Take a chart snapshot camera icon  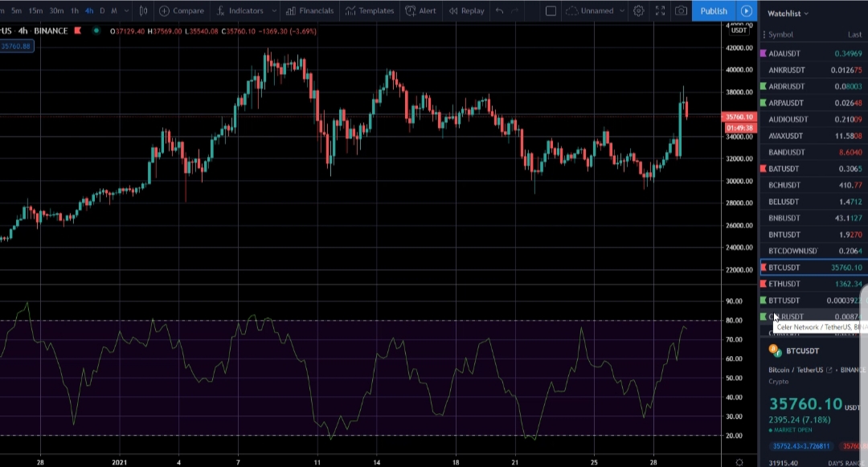(681, 10)
